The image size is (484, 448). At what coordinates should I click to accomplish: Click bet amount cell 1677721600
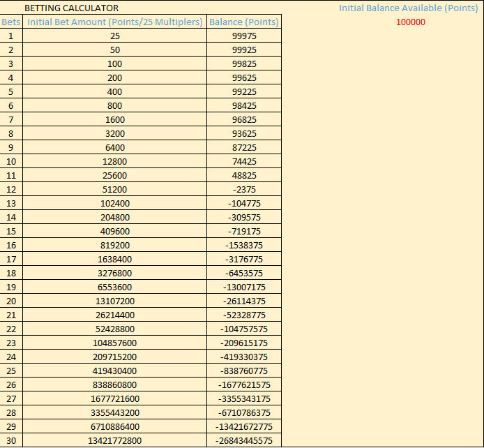(x=115, y=398)
